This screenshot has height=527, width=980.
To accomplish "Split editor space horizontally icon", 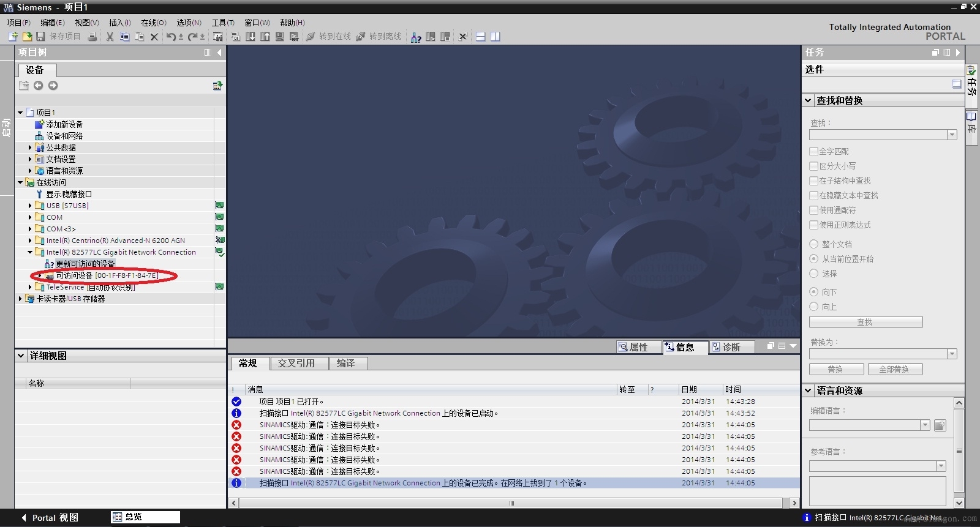I will pos(481,37).
